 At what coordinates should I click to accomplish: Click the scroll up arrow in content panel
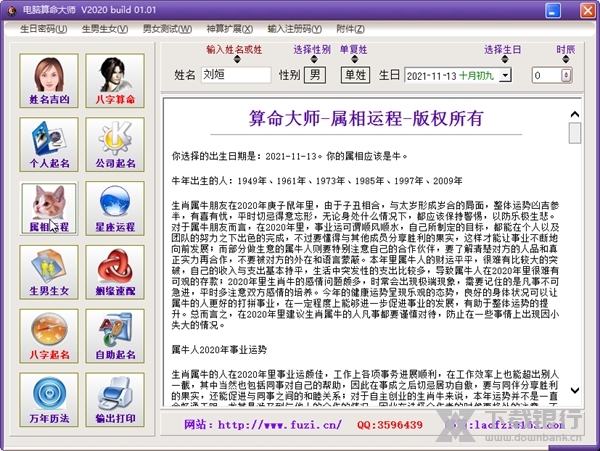(575, 114)
